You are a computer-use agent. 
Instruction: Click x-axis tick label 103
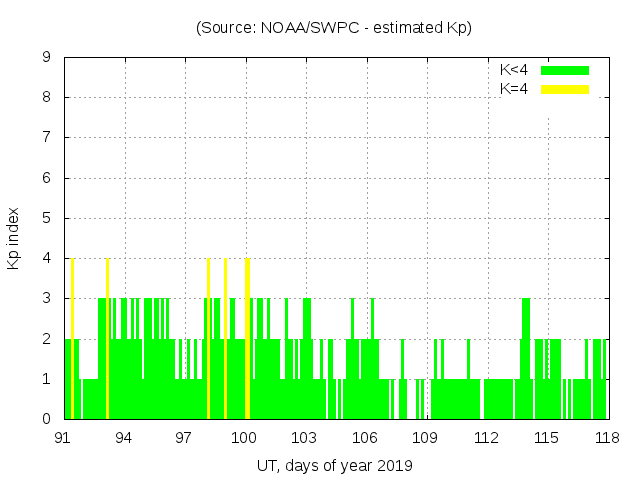(304, 437)
